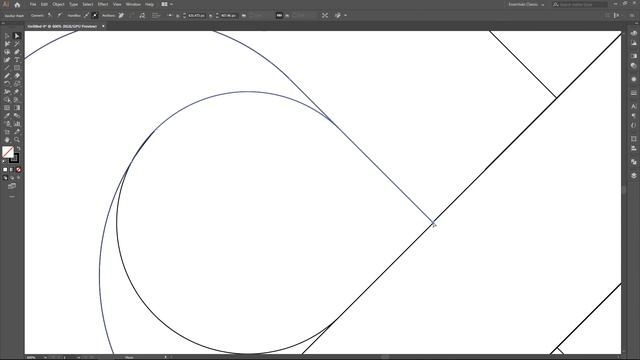The image size is (640, 360).
Task: Set paint type to Gradient
Action: pyautogui.click(x=11, y=170)
